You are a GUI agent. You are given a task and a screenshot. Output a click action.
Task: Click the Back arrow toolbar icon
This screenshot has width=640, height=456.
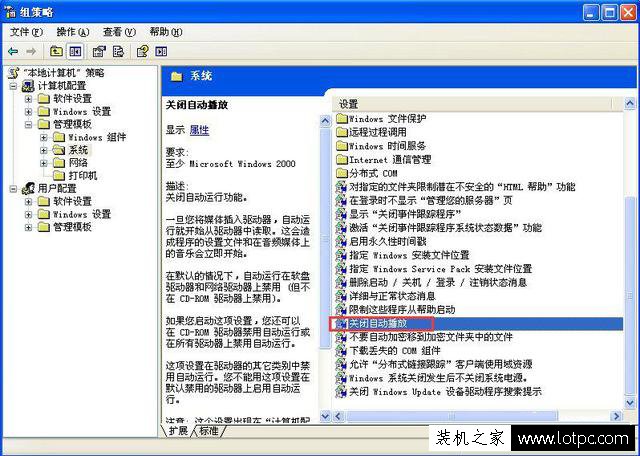coord(13,51)
